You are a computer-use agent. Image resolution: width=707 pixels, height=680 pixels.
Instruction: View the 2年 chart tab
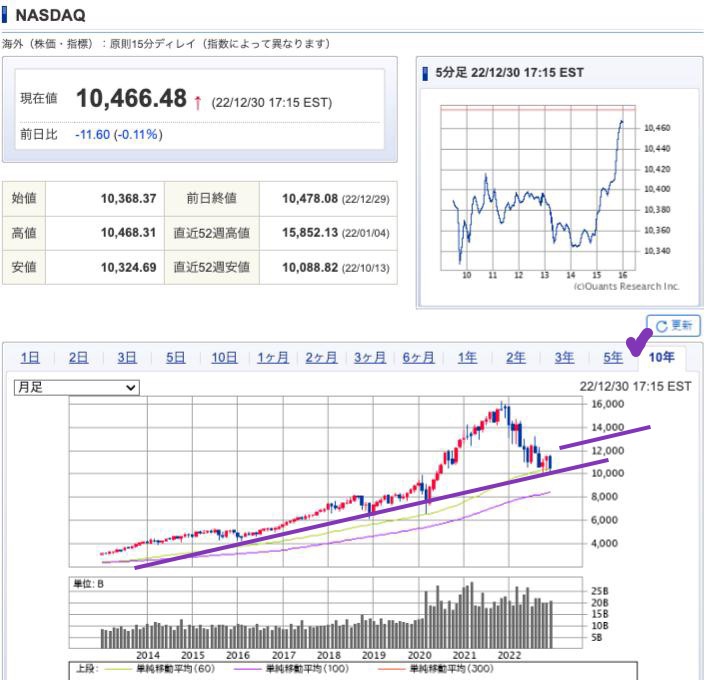(515, 358)
